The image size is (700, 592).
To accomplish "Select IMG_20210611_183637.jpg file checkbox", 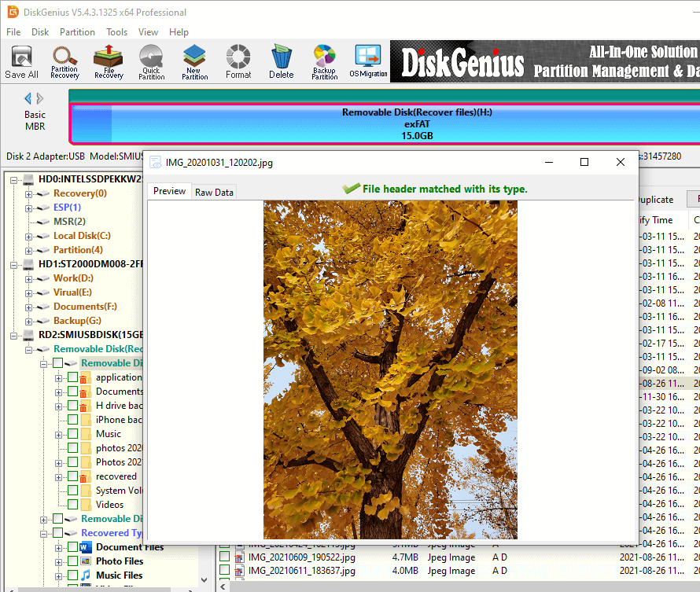I will tap(225, 571).
